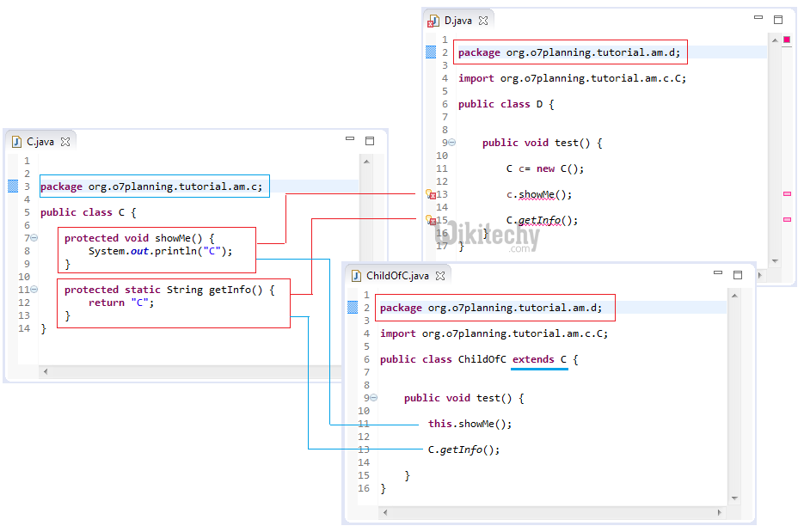The width and height of the screenshot is (804, 532).
Task: Maximize the ChildOfC.java editor panel
Action: (x=737, y=275)
